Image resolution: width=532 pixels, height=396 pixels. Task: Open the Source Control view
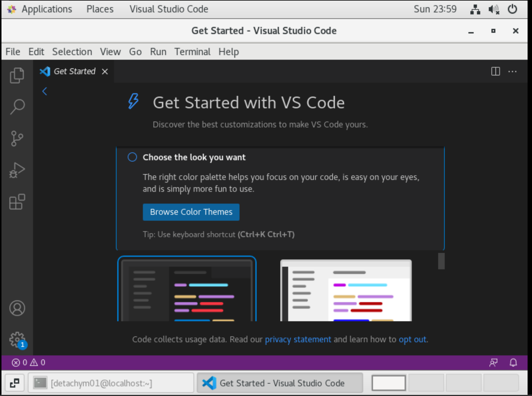tap(17, 139)
